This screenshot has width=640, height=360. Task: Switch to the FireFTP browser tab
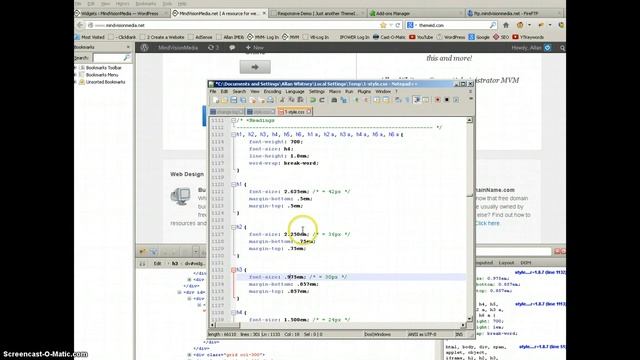pyautogui.click(x=513, y=13)
